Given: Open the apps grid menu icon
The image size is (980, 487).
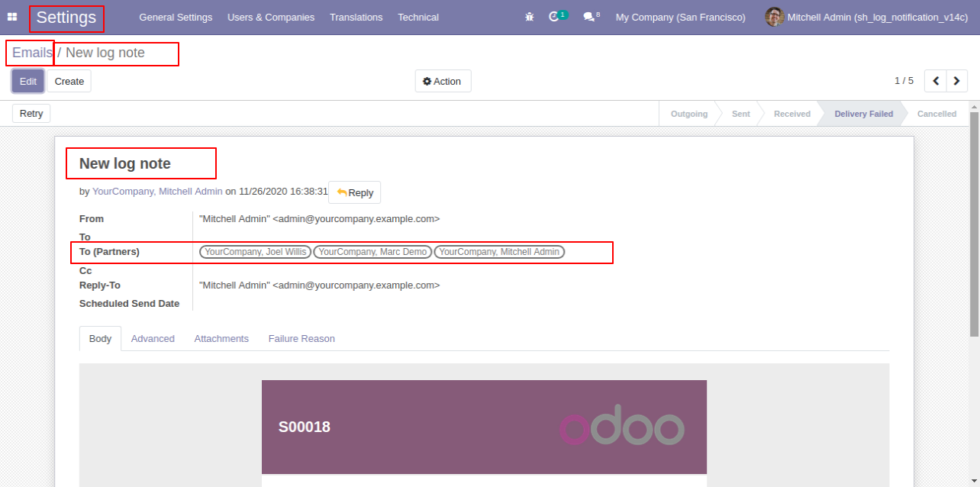Looking at the screenshot, I should coord(12,17).
